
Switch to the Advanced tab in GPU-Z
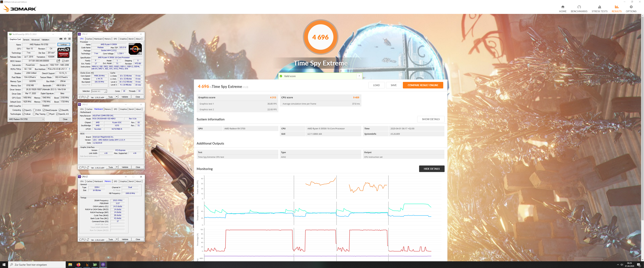35,40
